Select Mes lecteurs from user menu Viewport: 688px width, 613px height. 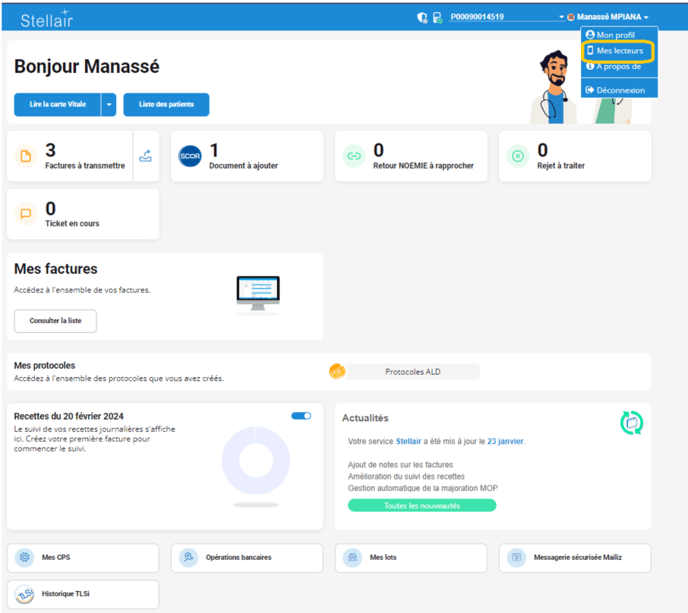point(619,50)
